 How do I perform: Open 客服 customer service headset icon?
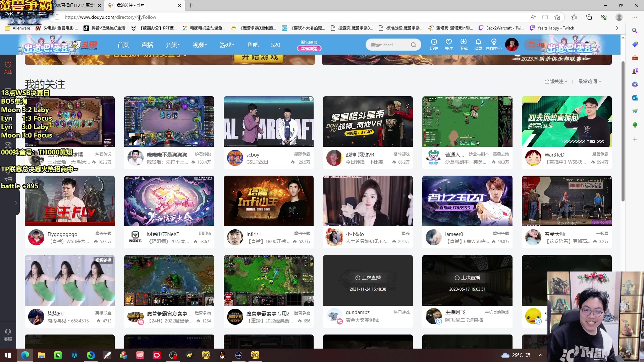[8, 335]
